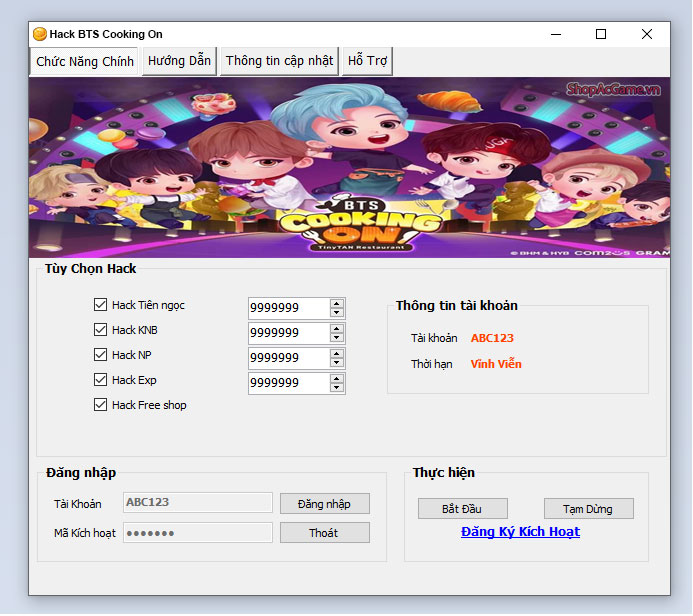Maximize the Hack BTS Cooking On window
This screenshot has height=616, width=693.
point(601,34)
